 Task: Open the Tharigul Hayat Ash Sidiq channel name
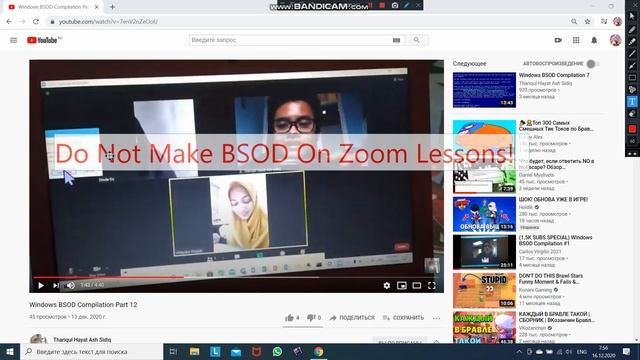click(x=82, y=340)
